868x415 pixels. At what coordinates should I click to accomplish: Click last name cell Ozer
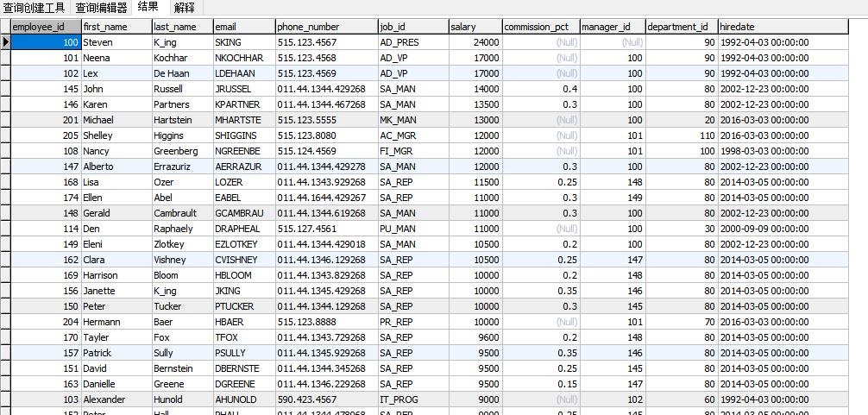coord(183,182)
